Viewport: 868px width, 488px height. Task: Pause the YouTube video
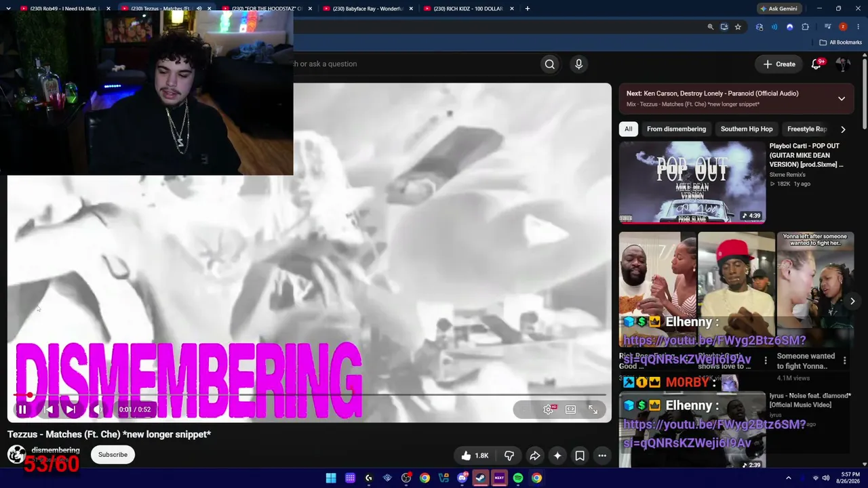coord(22,409)
